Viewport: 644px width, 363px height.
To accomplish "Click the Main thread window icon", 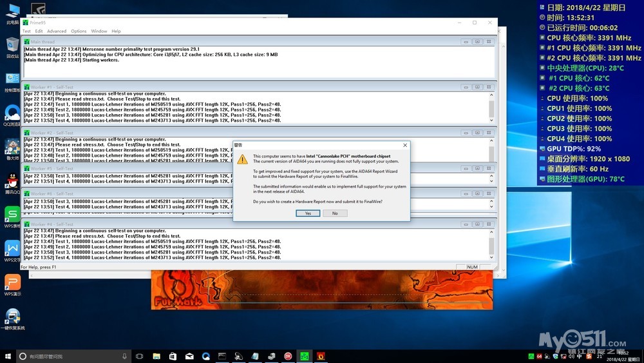I will (26, 41).
